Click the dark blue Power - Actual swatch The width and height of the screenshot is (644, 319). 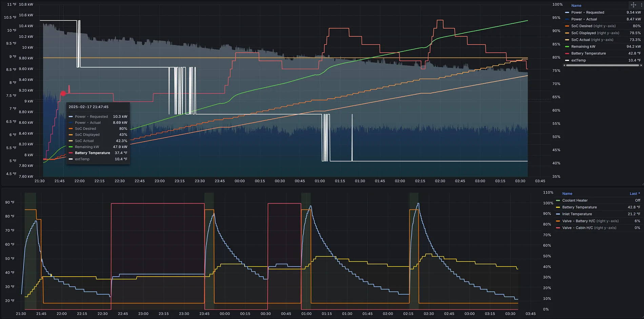click(x=567, y=19)
